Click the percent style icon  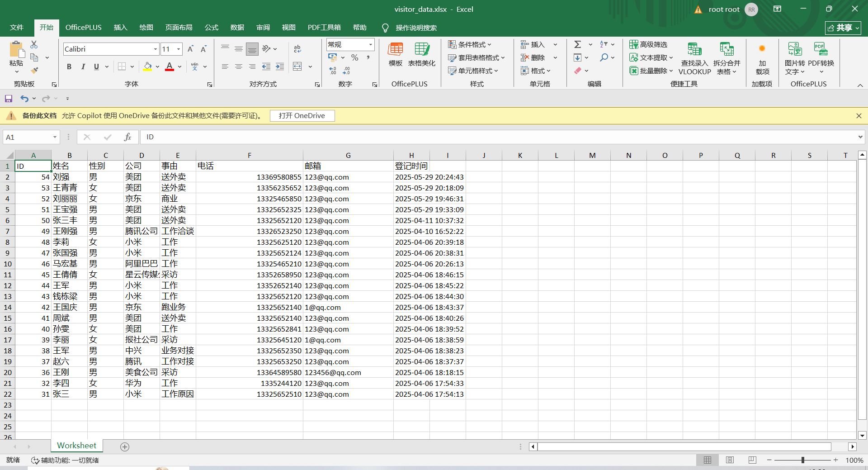pos(355,57)
